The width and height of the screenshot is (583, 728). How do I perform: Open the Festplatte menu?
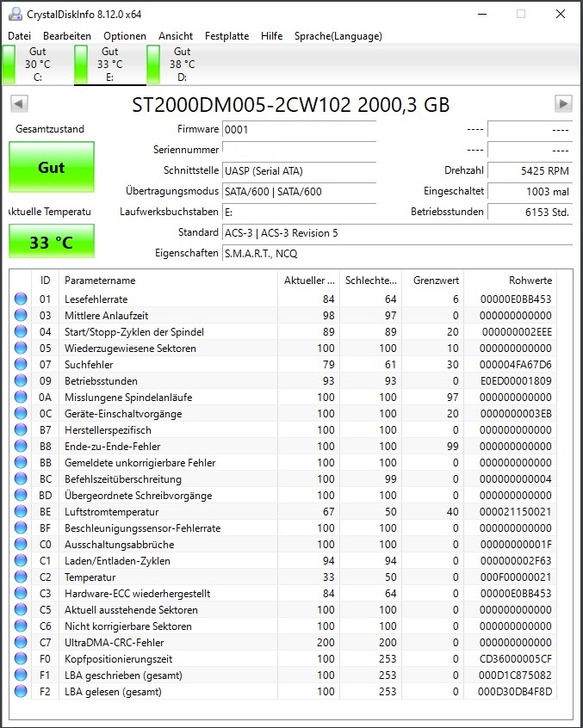coord(226,36)
